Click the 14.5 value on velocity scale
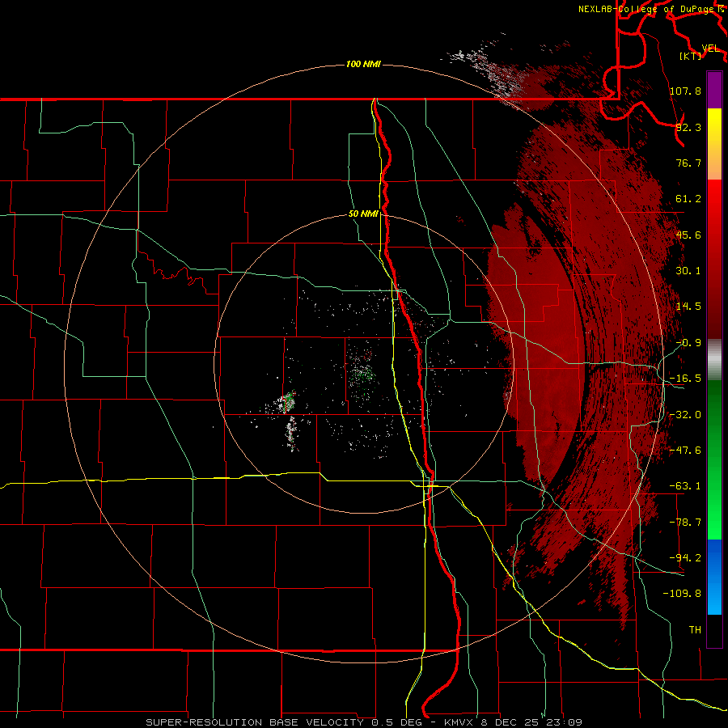 click(688, 307)
